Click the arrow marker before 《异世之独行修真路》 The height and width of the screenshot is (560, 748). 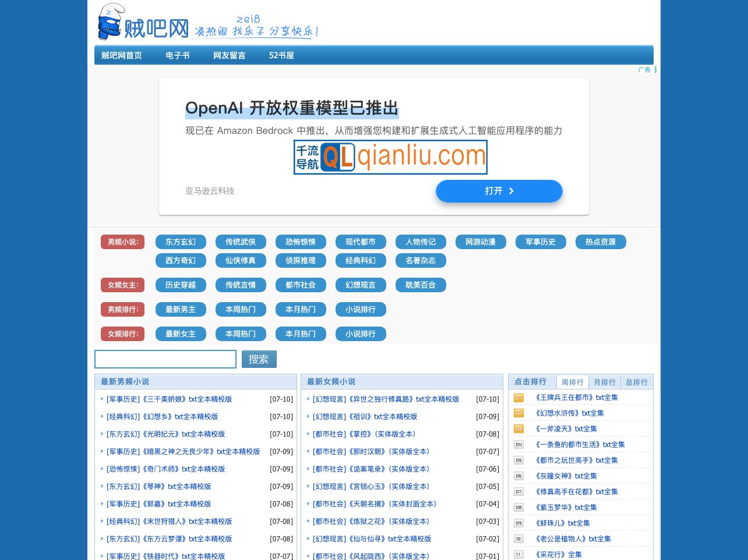(x=309, y=399)
